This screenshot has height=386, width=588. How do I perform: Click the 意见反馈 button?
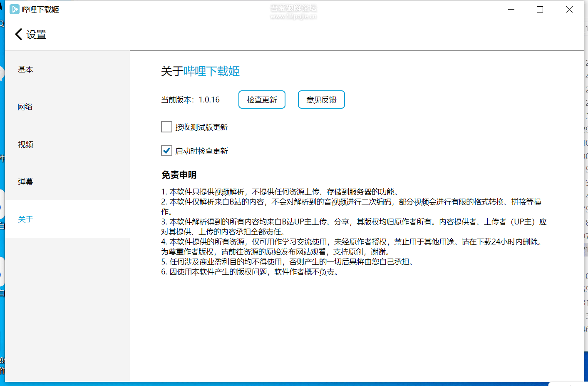[x=321, y=100]
